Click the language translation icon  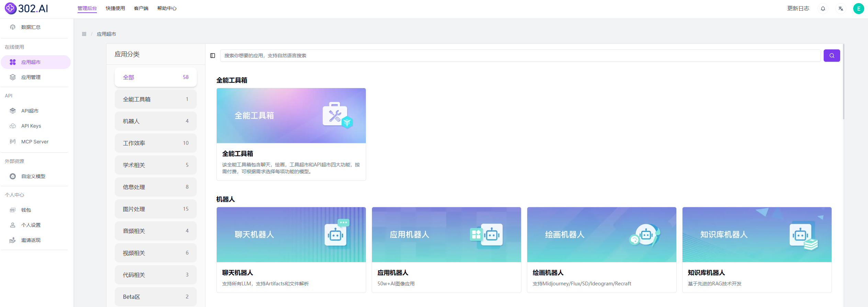[841, 9]
